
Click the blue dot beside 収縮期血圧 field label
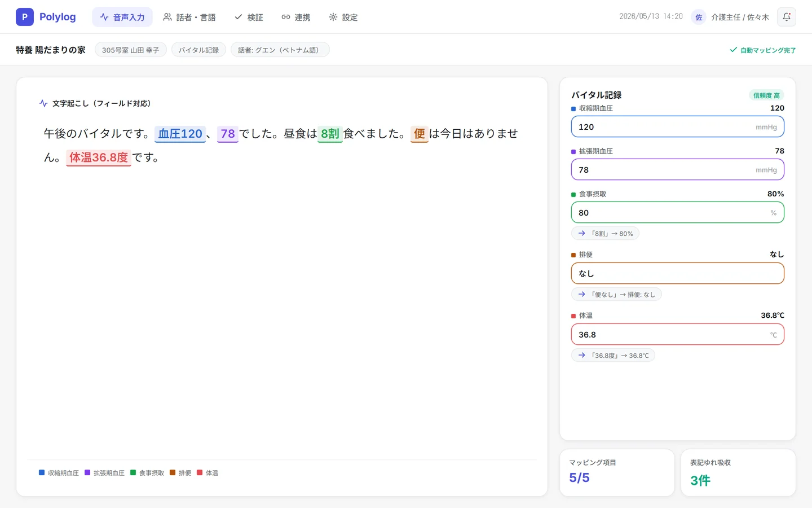[x=573, y=109]
